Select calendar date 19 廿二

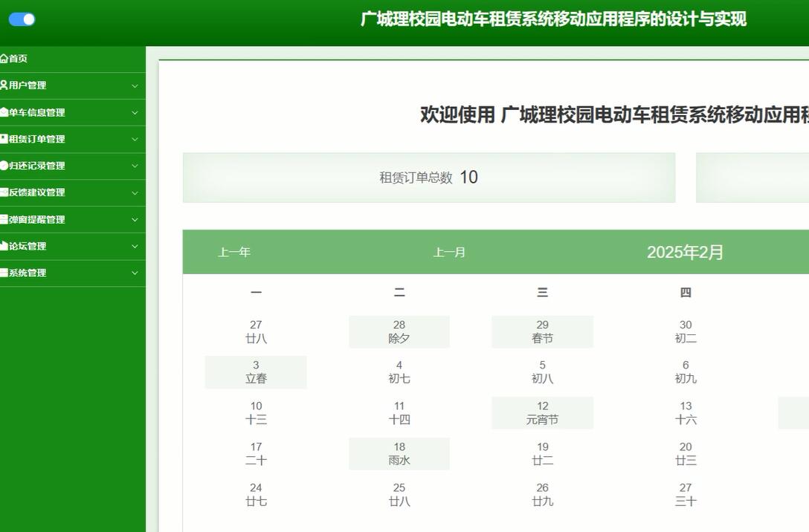coord(542,454)
